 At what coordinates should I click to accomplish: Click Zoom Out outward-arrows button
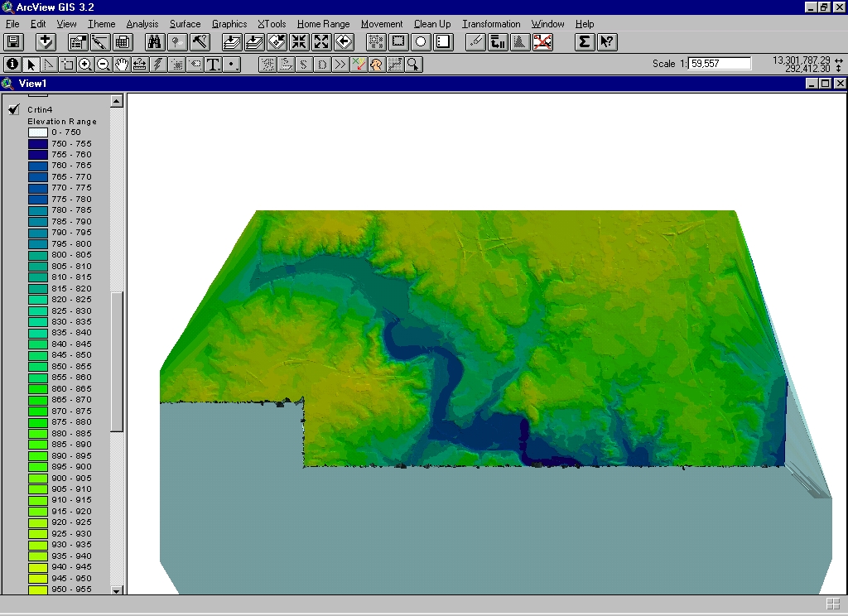pos(321,42)
